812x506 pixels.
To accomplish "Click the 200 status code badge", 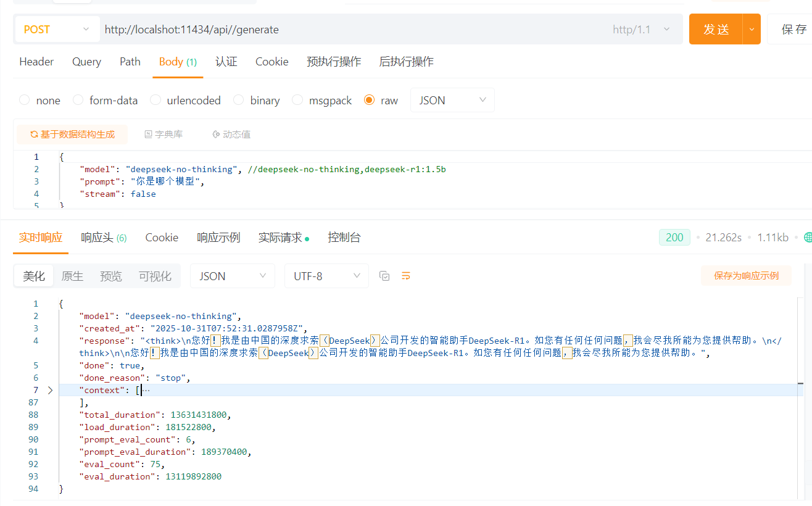I will pos(674,238).
